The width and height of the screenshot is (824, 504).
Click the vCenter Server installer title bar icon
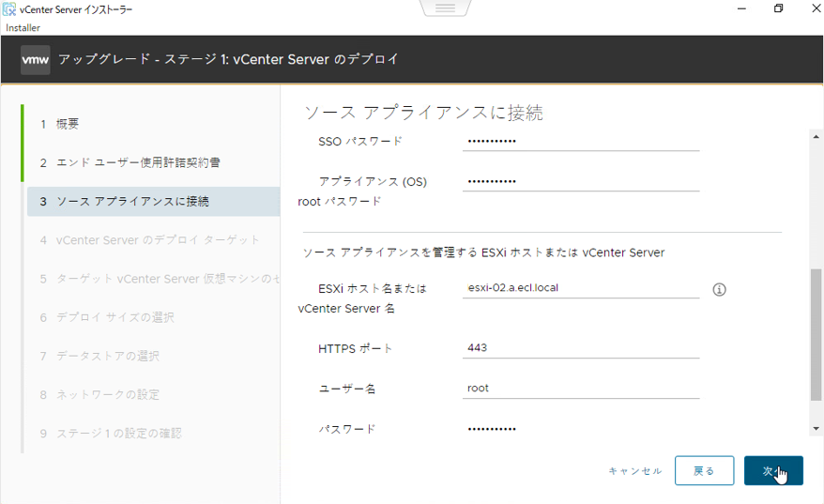9,8
